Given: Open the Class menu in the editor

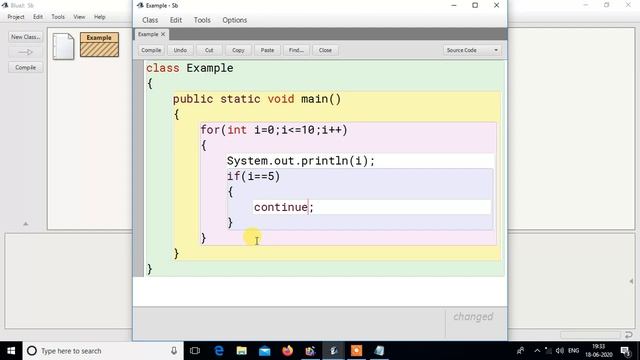Looking at the screenshot, I should [x=150, y=20].
